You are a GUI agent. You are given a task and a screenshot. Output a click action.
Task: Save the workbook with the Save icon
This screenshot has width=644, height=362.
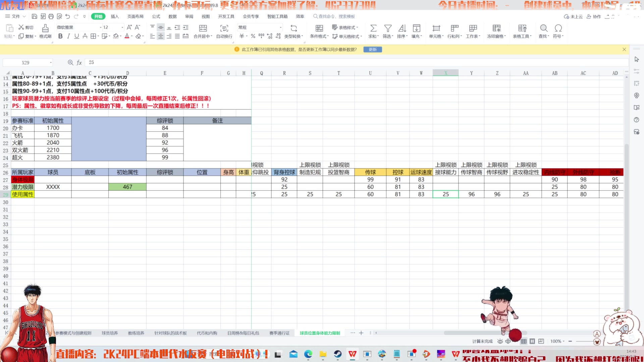(34, 16)
